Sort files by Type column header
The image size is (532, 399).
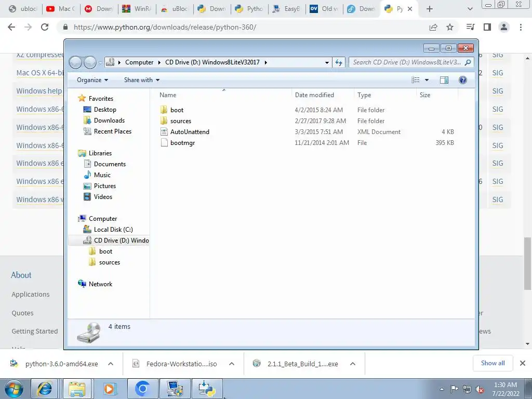point(385,95)
